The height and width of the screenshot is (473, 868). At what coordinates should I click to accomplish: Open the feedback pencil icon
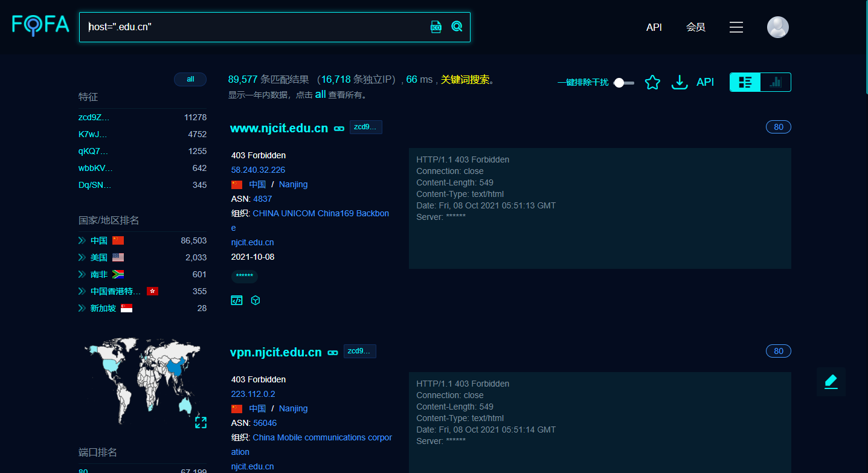click(x=831, y=381)
